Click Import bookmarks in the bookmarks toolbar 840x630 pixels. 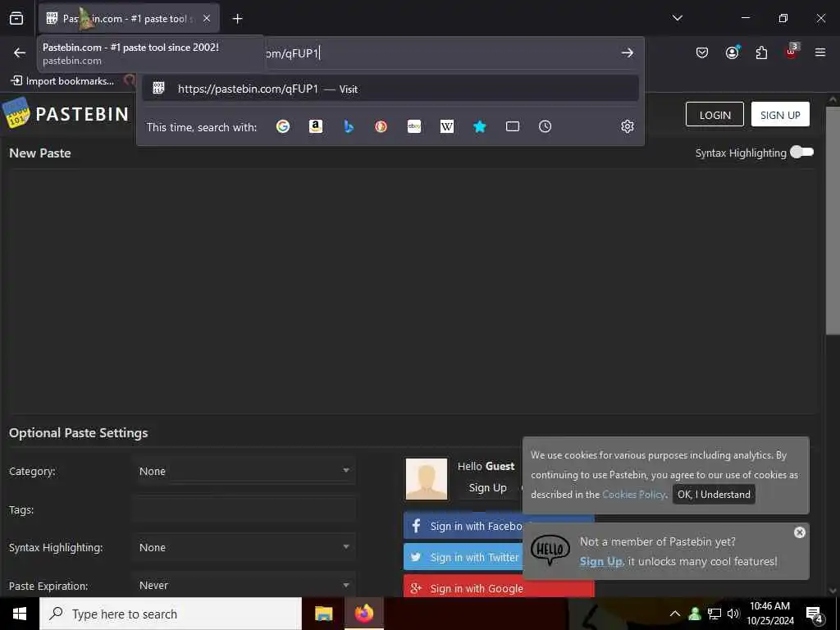pos(62,81)
